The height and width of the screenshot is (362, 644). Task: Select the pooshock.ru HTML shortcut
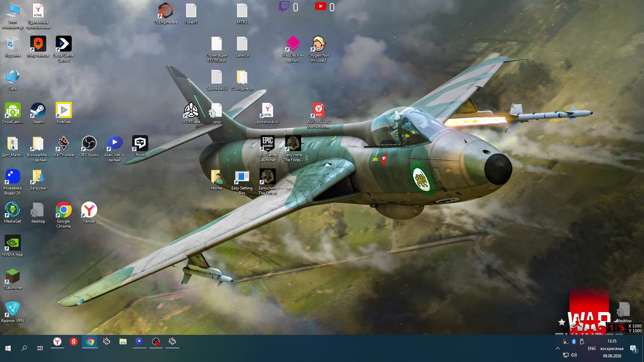pos(267,113)
